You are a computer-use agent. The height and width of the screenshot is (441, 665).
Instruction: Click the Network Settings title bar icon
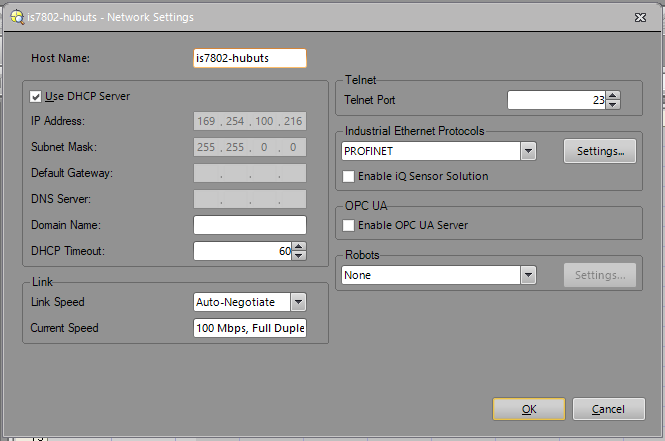[x=17, y=17]
